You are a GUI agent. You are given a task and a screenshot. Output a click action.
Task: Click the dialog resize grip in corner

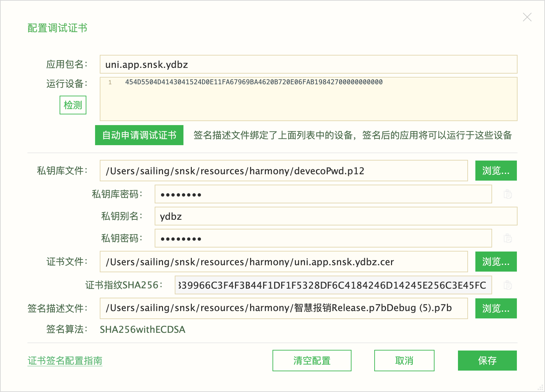coord(540,387)
